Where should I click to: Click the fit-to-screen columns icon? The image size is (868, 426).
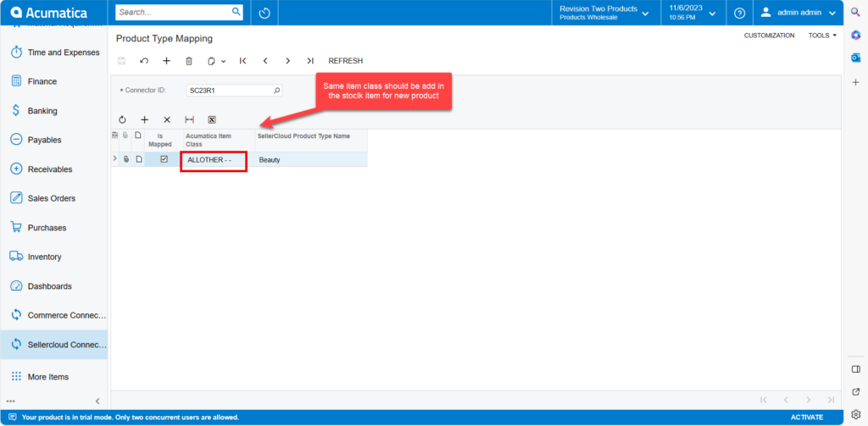pyautogui.click(x=189, y=119)
